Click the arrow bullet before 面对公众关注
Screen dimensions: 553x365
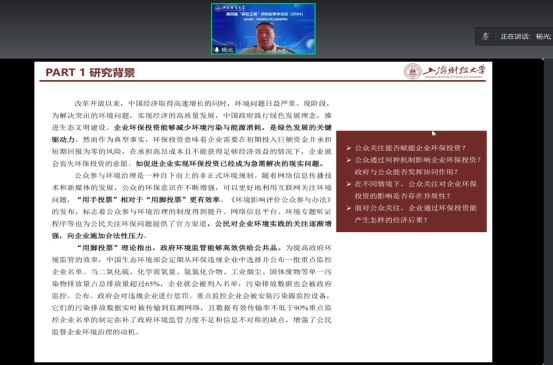coord(348,208)
